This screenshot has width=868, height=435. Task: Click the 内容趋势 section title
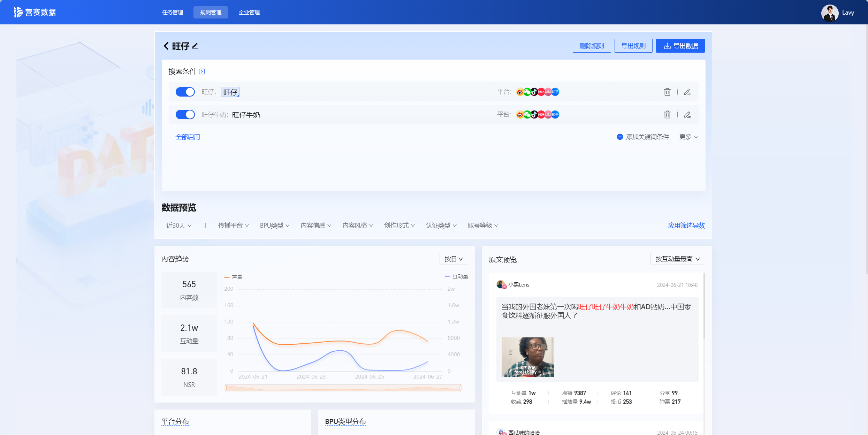175,259
